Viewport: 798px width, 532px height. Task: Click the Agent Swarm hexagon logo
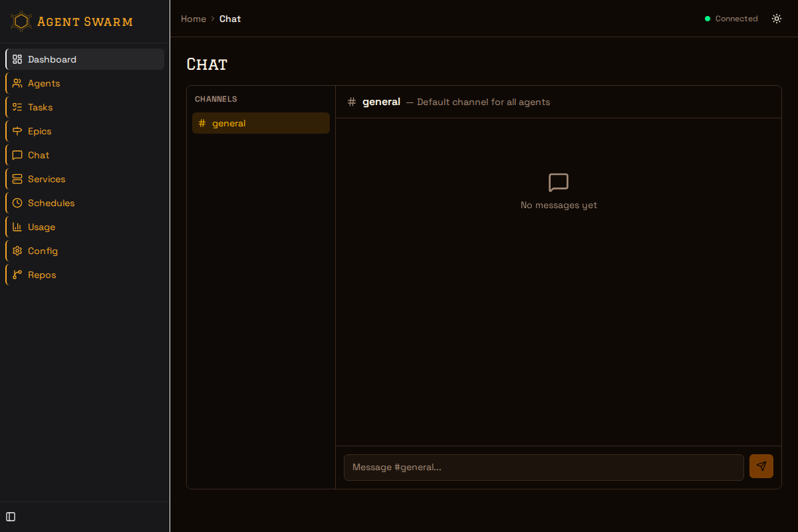click(x=21, y=21)
